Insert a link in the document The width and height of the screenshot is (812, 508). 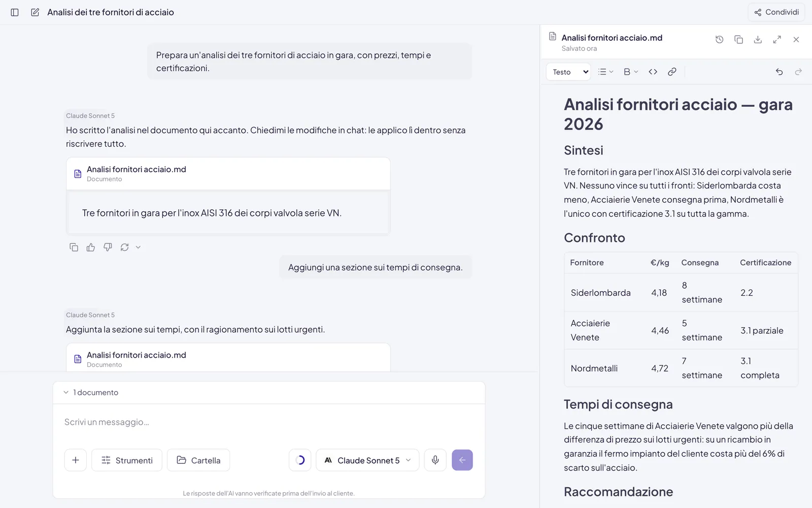tap(672, 72)
